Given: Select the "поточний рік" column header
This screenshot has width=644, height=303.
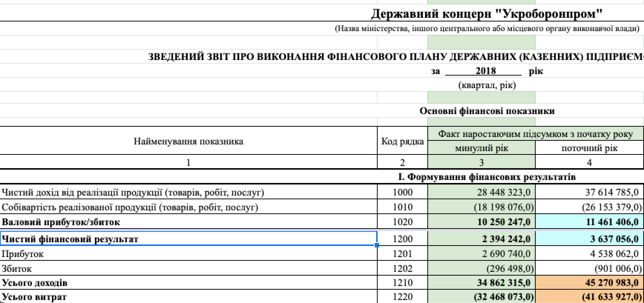Looking at the screenshot, I should (589, 148).
